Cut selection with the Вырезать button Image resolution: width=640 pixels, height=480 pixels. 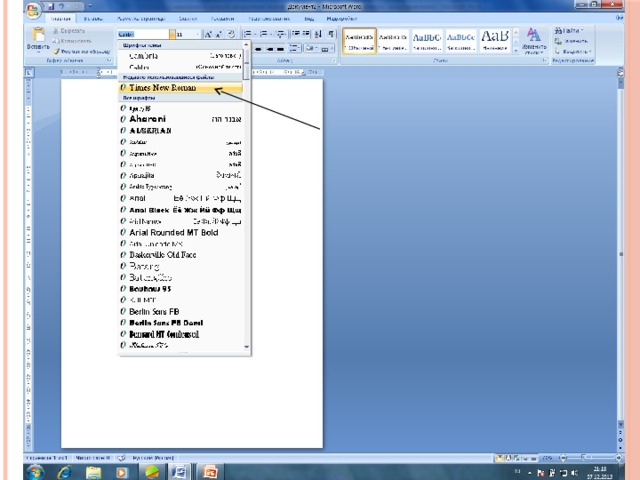69,31
